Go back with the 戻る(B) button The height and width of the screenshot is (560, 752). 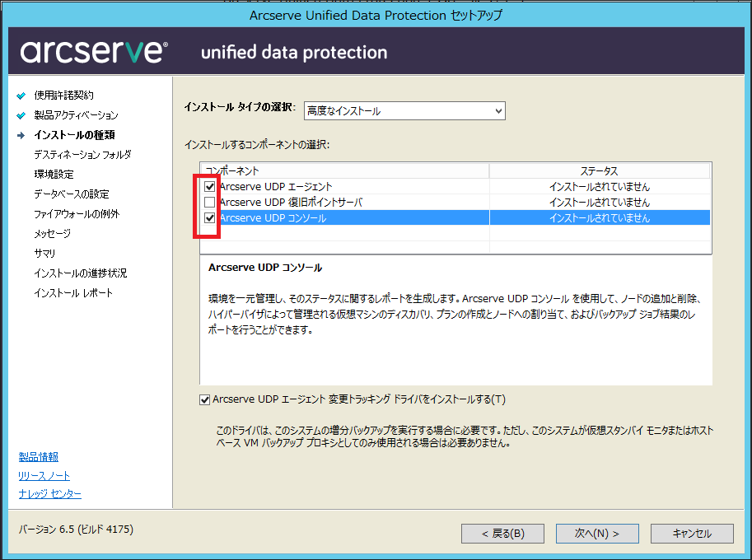click(502, 534)
